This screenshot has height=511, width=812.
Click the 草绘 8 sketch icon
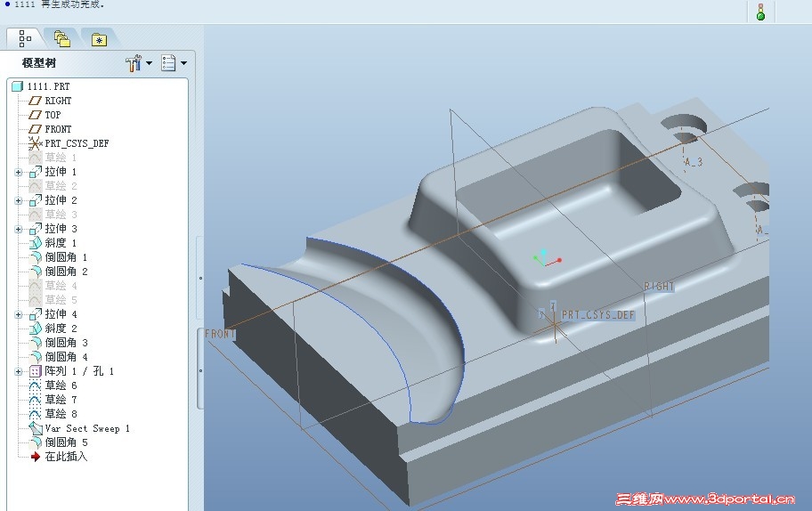(x=36, y=414)
